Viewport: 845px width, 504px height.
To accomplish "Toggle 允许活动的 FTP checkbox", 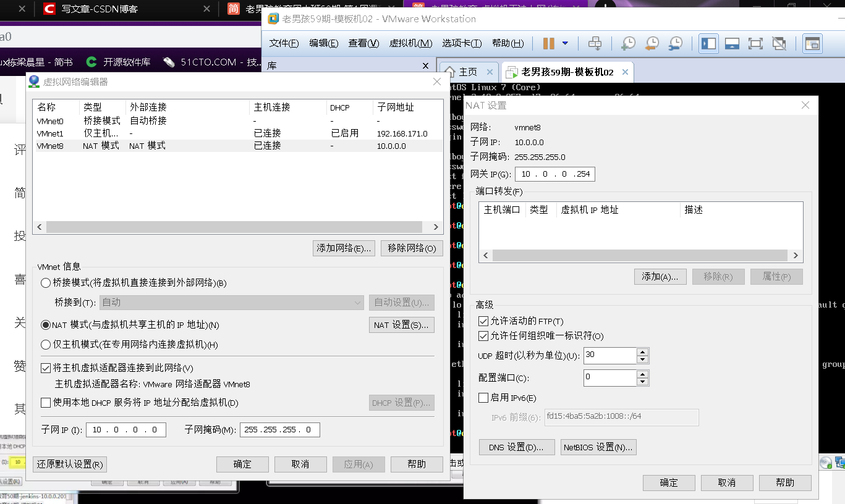I will point(483,321).
